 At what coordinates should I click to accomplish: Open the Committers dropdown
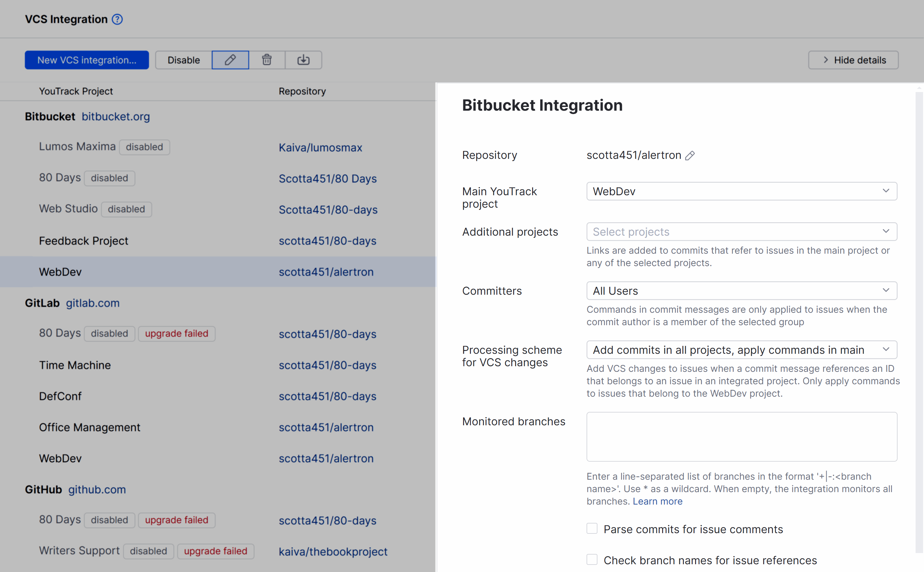coord(741,291)
